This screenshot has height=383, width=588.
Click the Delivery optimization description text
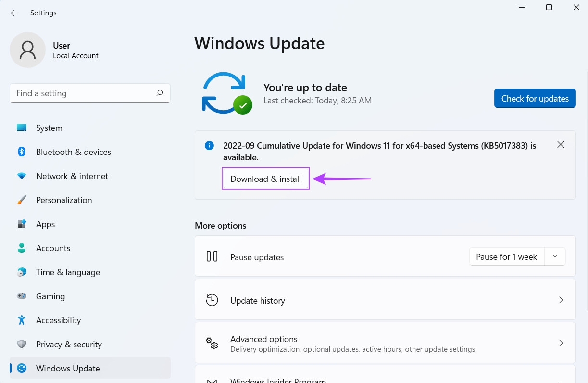(x=352, y=349)
